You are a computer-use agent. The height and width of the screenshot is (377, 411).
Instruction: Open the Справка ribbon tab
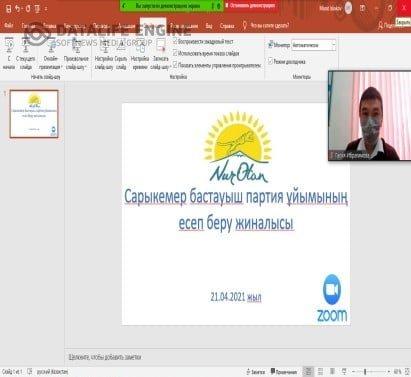[x=227, y=26]
